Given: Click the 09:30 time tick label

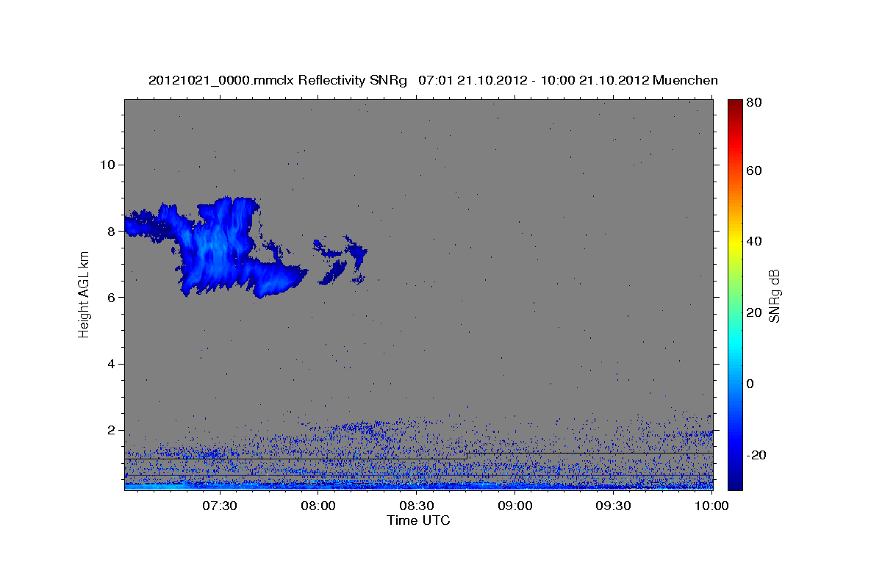Looking at the screenshot, I should click(614, 506).
